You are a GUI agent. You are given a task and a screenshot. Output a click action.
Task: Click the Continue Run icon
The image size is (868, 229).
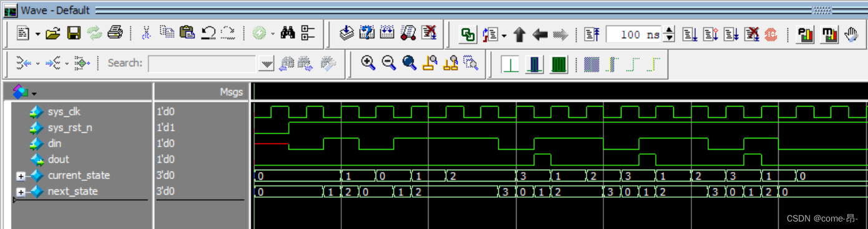coord(711,34)
